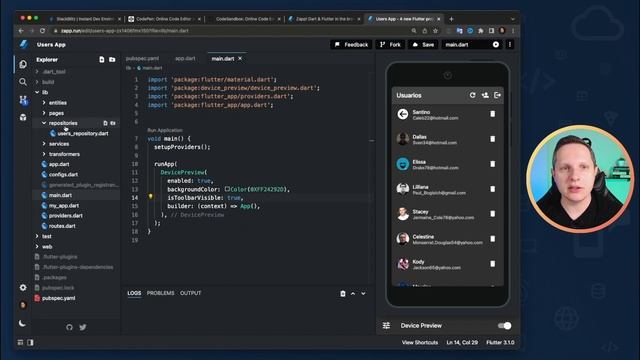Click lightbulb quick-fix on line 14
640x360 pixels.
[151, 197]
